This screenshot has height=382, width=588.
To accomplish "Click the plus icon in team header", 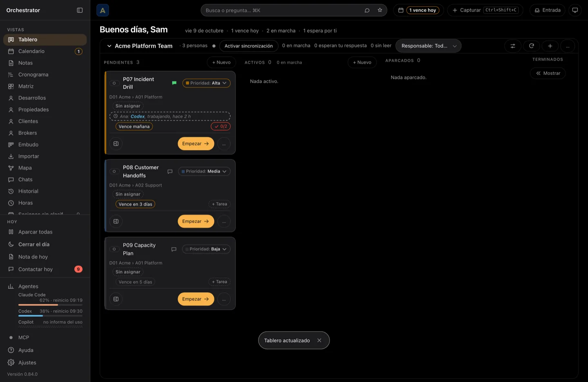I will pyautogui.click(x=550, y=46).
